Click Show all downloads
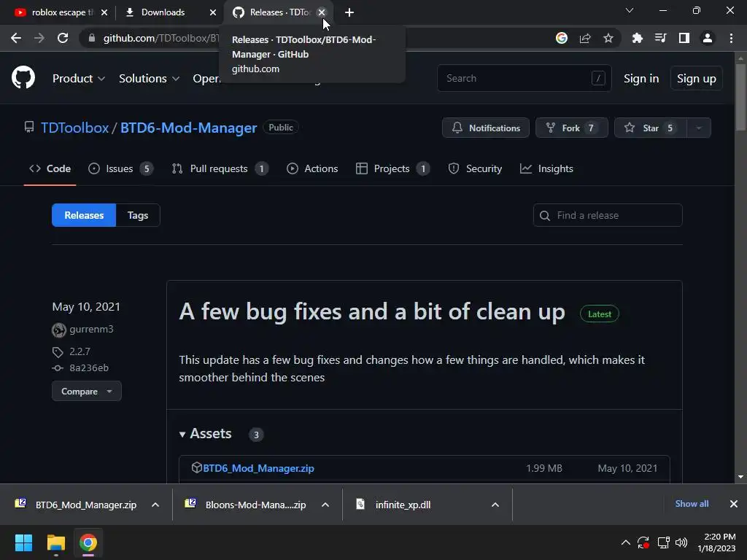Image resolution: width=747 pixels, height=560 pixels. (x=692, y=504)
